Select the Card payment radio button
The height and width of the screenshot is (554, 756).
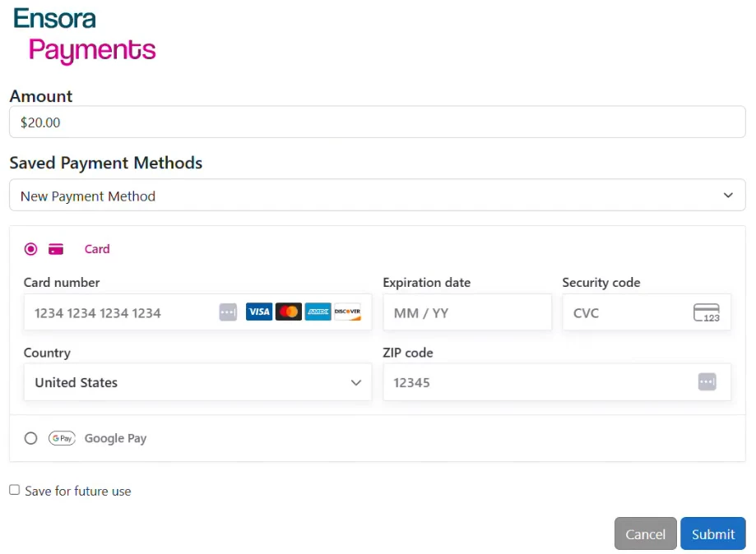(31, 249)
